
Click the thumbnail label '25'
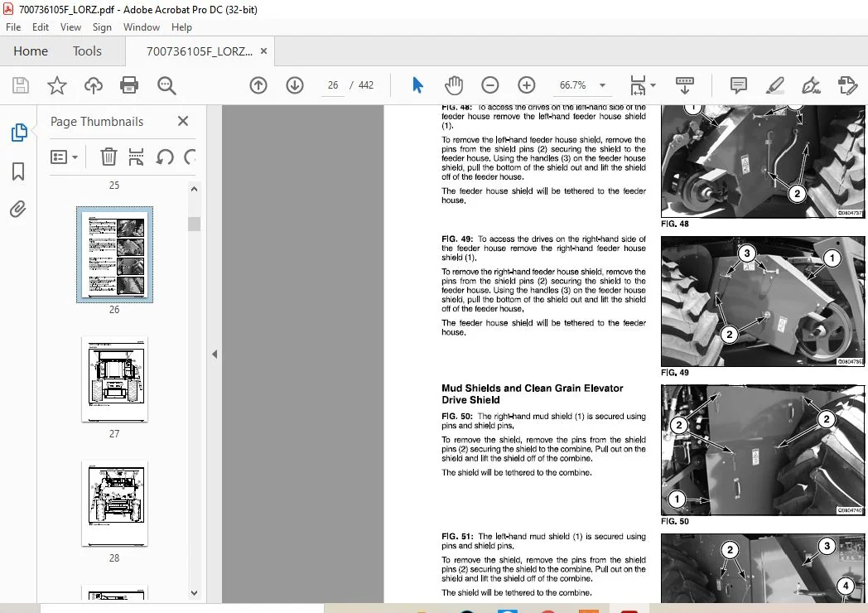pyautogui.click(x=114, y=186)
